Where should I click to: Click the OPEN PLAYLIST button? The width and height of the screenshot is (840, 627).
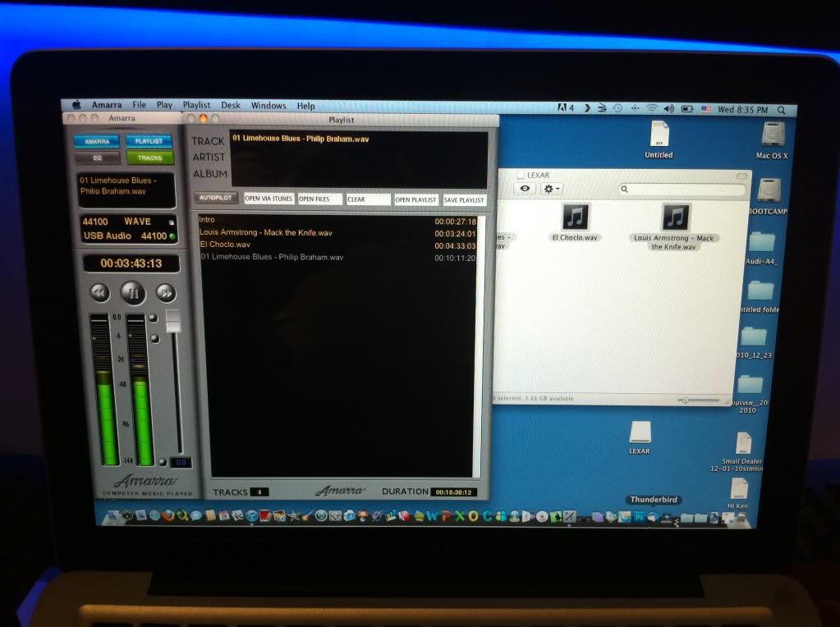415,199
